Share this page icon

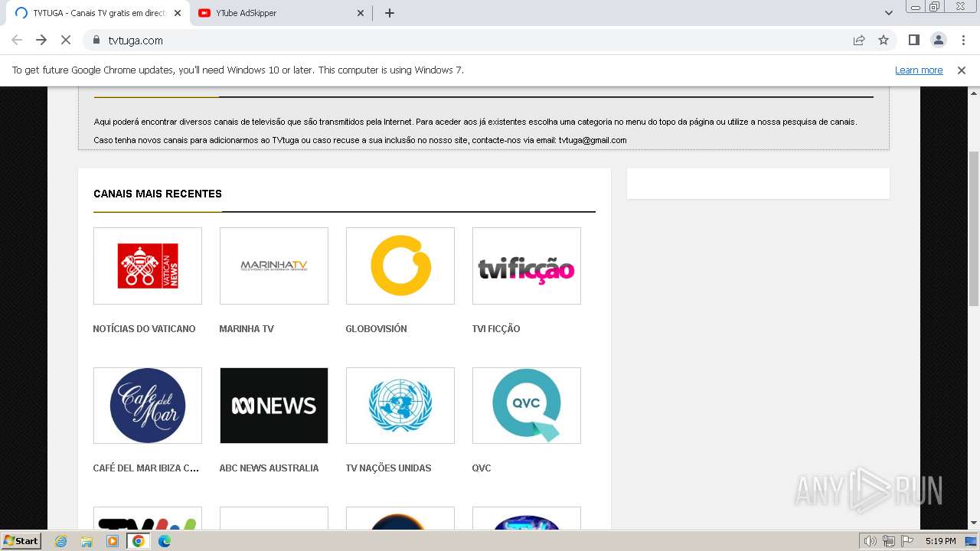click(x=859, y=40)
